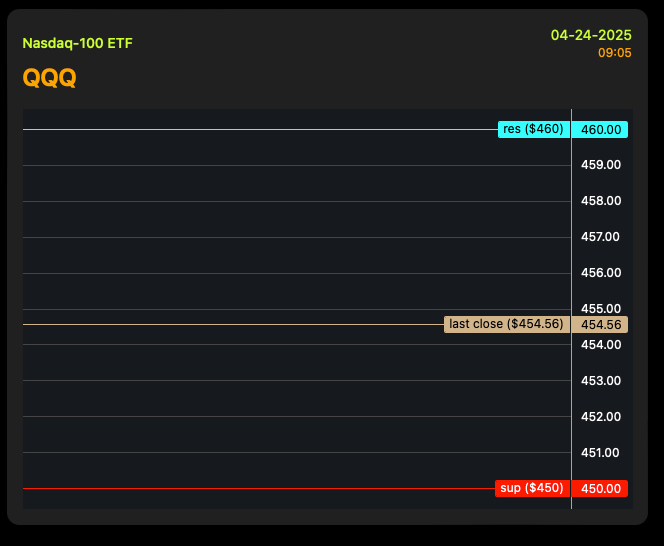Click the QQQ ticker symbol
664x546 pixels.
coord(49,78)
